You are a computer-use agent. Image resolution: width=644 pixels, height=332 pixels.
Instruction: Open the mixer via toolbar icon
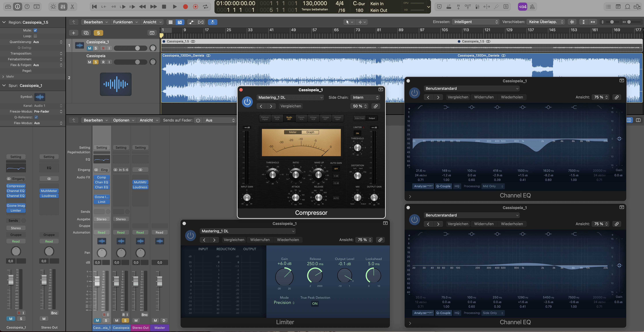tap(63, 7)
